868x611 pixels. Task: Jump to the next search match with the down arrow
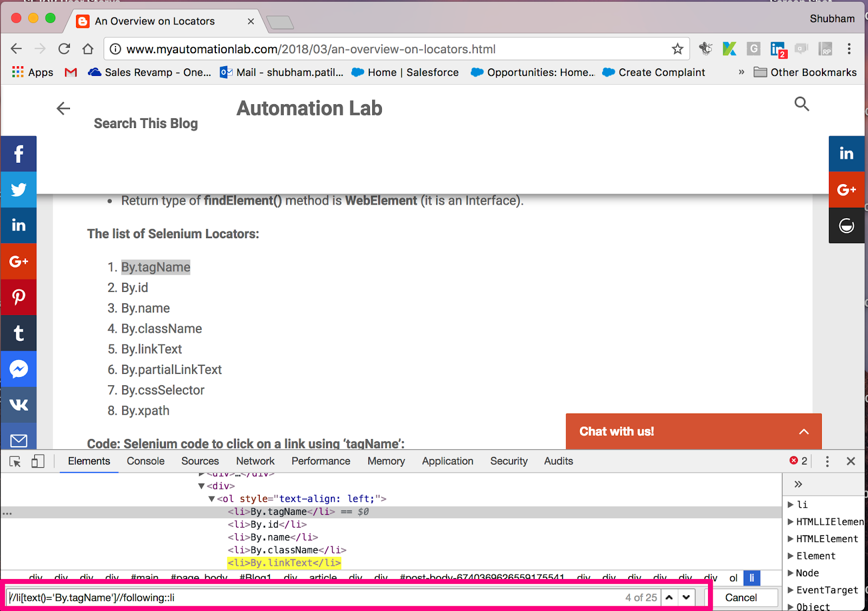pos(686,597)
